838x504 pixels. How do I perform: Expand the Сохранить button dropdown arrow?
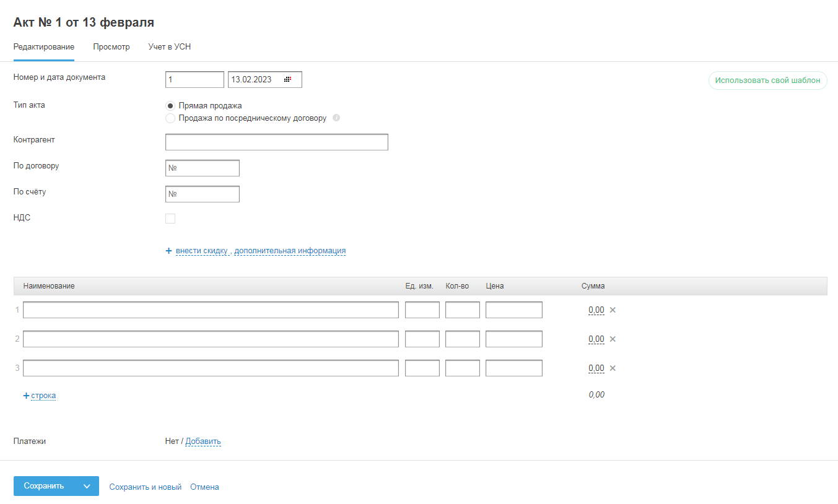click(x=87, y=486)
